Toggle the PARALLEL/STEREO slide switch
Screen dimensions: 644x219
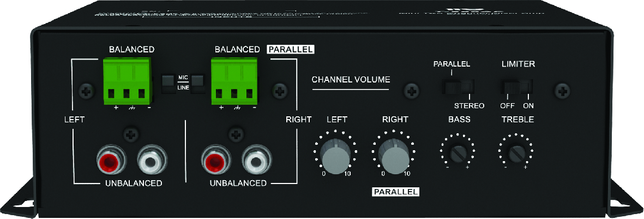pos(458,86)
